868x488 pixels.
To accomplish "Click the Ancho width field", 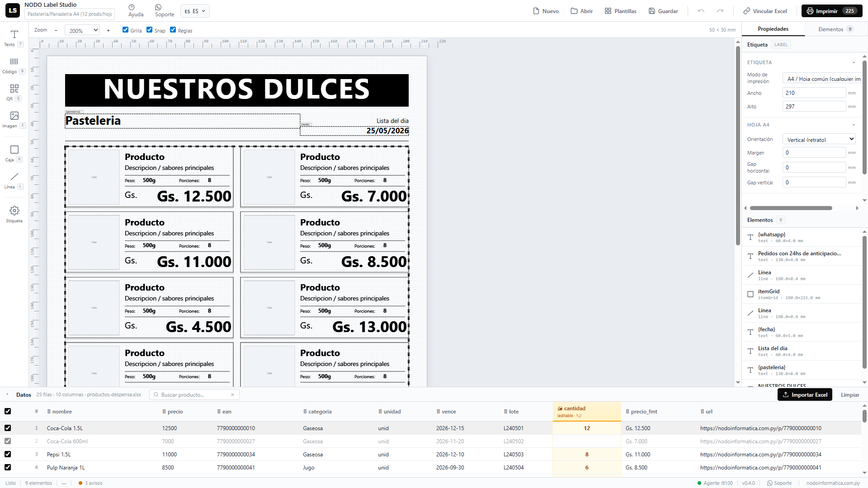I will click(814, 93).
